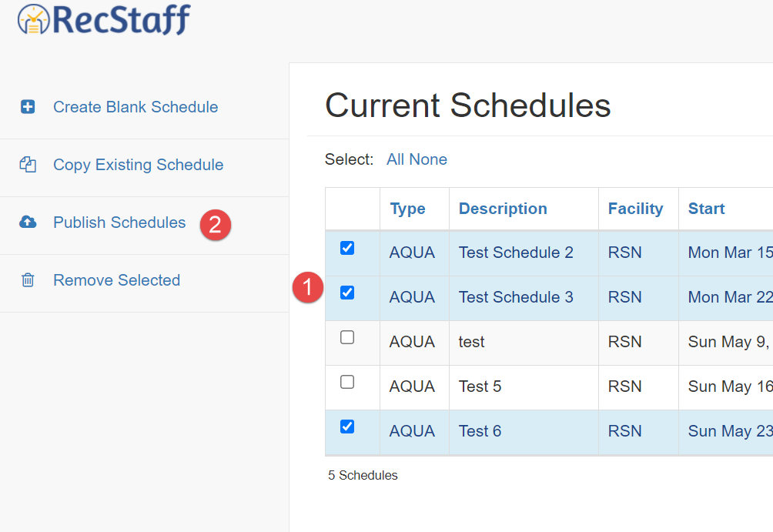Select All schedules link
The image size is (773, 532).
click(395, 159)
